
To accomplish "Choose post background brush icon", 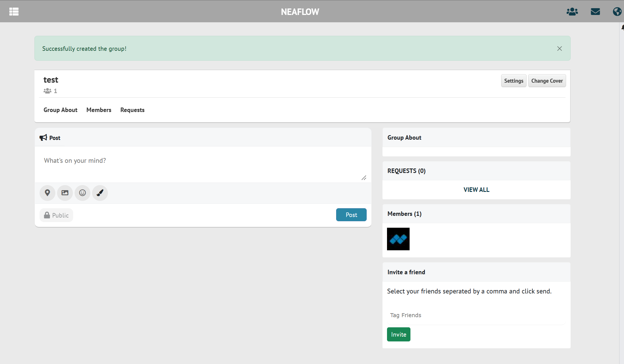I will 100,193.
